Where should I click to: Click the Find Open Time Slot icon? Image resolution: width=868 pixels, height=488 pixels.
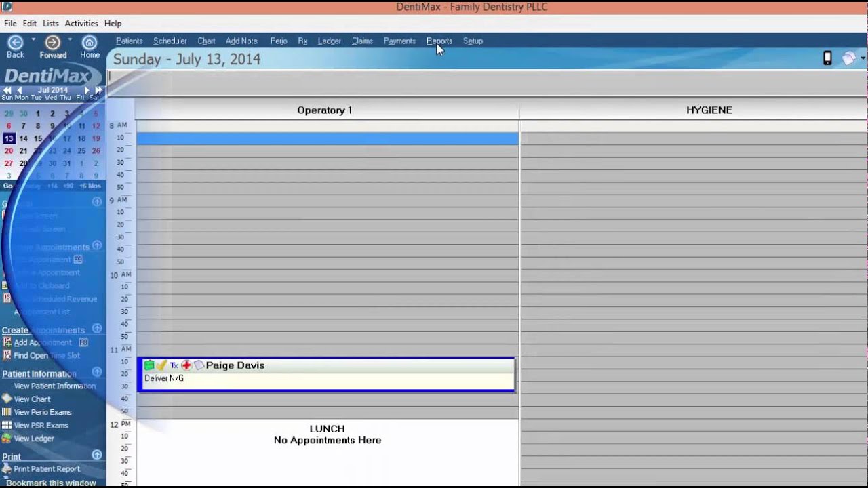tap(7, 355)
